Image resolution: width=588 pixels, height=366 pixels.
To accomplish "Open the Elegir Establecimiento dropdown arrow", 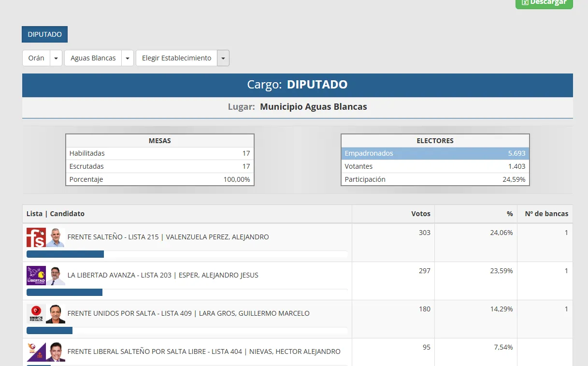I will click(x=223, y=58).
